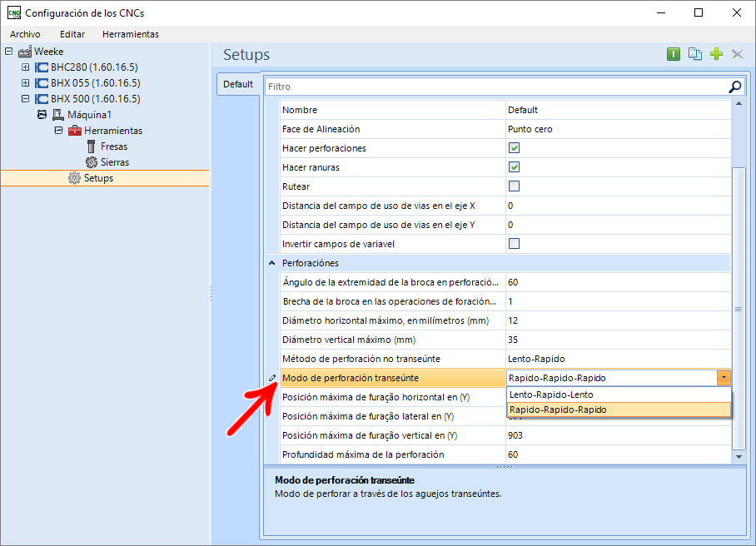This screenshot has height=546, width=756.
Task: Expand the BHC280 tree node
Action: tap(26, 67)
